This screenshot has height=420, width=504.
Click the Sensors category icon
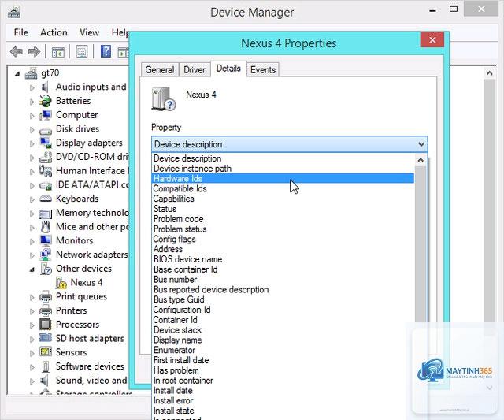(46, 351)
